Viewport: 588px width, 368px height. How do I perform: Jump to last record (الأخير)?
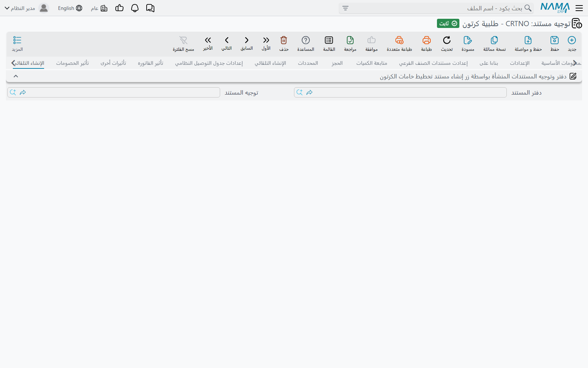(208, 43)
